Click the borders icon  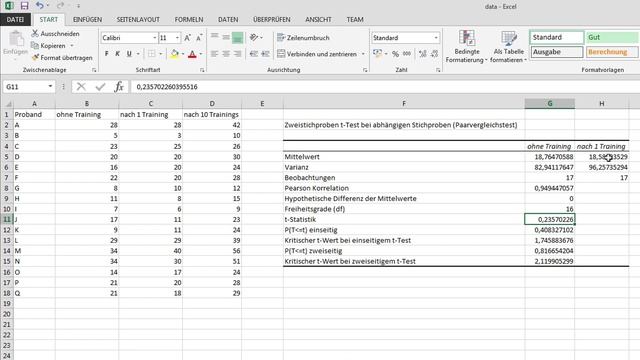152,54
